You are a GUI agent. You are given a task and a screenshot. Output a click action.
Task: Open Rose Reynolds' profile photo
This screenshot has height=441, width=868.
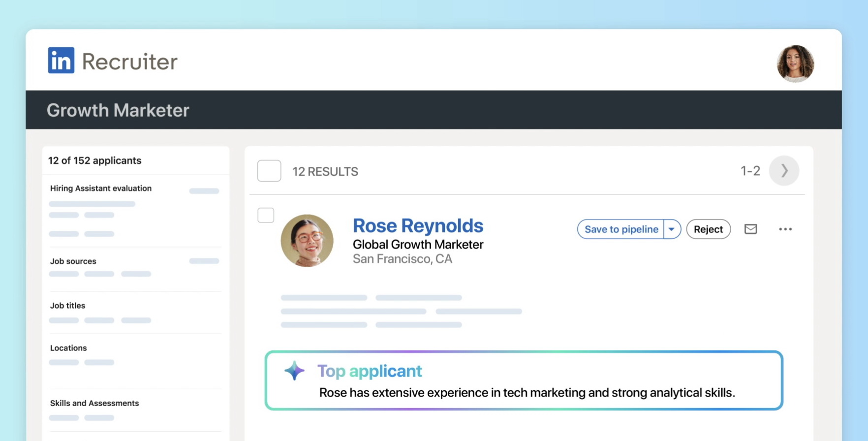[x=307, y=241]
